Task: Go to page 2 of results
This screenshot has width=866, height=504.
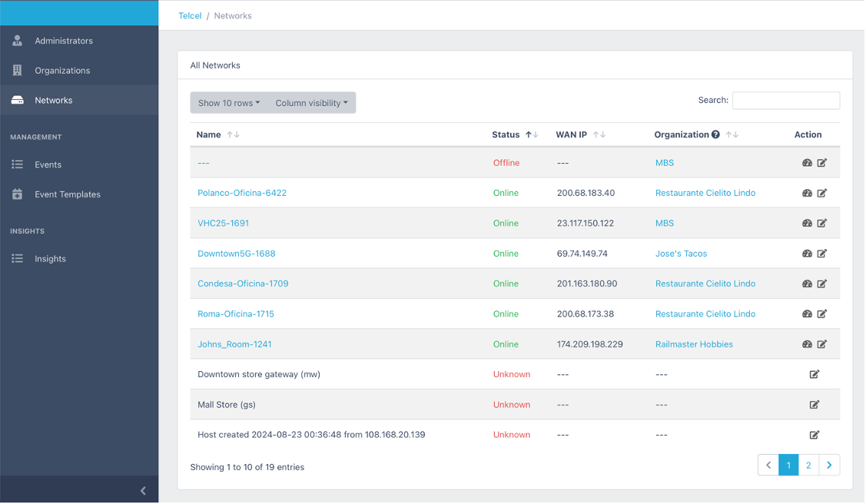Action: point(808,466)
